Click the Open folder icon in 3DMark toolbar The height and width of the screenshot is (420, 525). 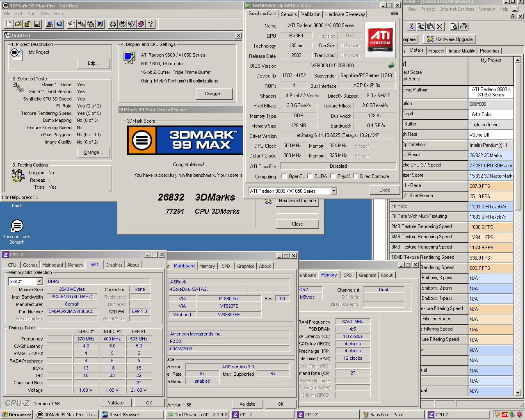[x=18, y=24]
